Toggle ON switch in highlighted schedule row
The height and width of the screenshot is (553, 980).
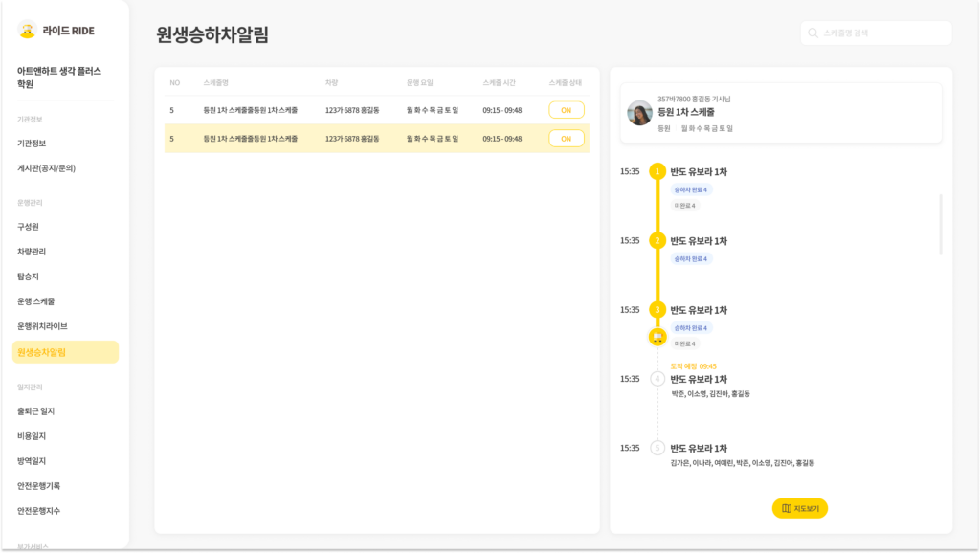(567, 139)
